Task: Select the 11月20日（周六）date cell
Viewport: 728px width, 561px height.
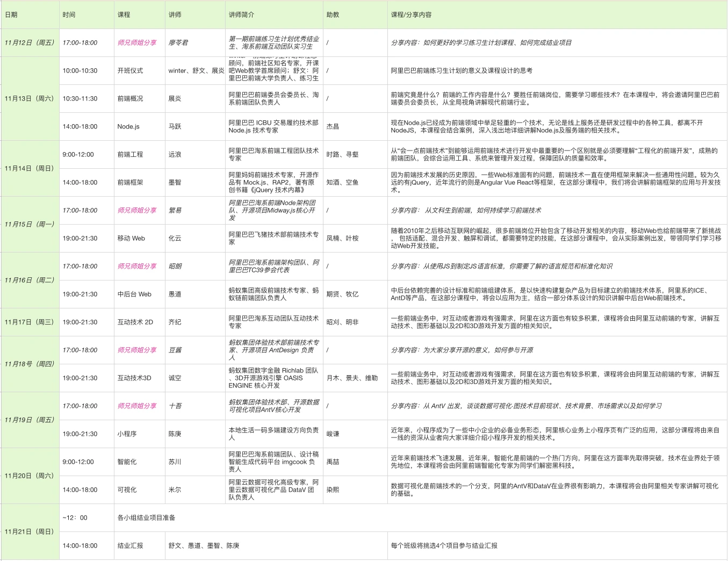Action: 30,476
